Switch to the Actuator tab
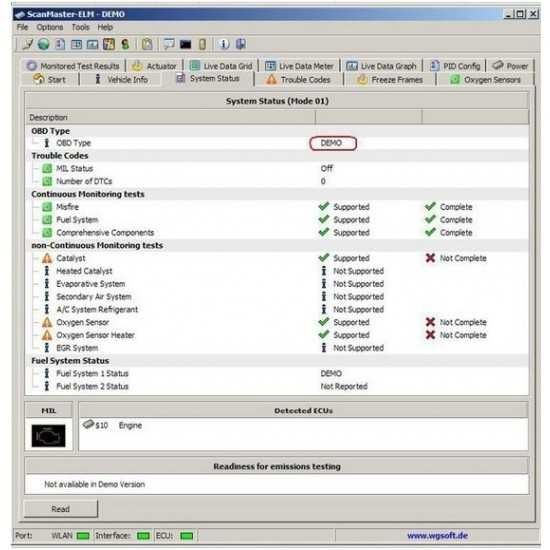 pyautogui.click(x=154, y=66)
